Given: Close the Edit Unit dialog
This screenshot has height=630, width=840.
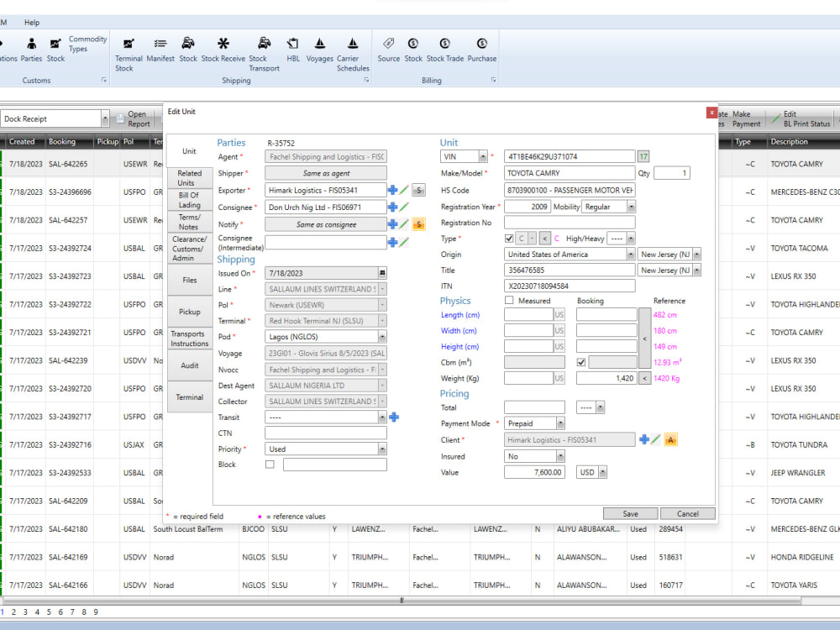Looking at the screenshot, I should 711,113.
